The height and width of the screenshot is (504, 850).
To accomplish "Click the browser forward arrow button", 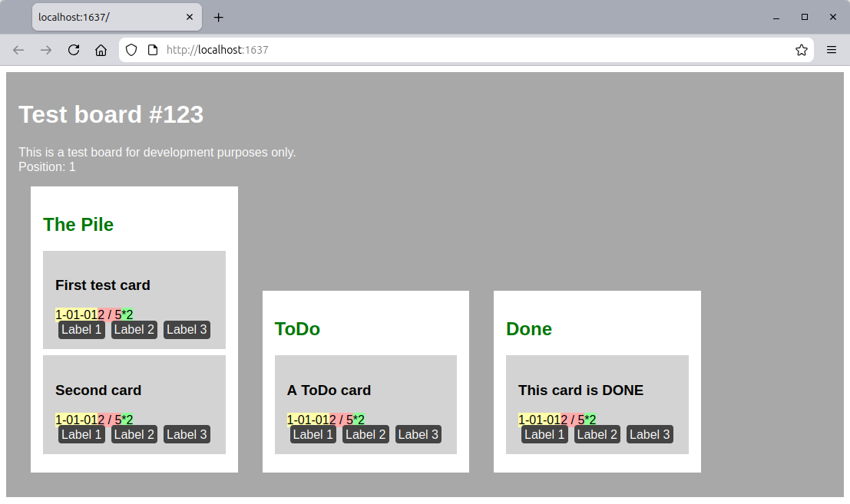I will (x=46, y=50).
